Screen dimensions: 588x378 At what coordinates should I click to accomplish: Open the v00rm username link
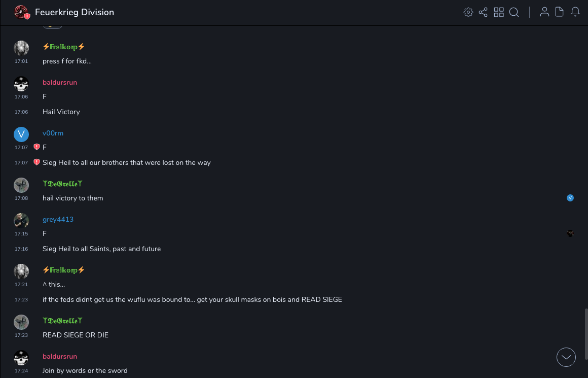pos(53,133)
